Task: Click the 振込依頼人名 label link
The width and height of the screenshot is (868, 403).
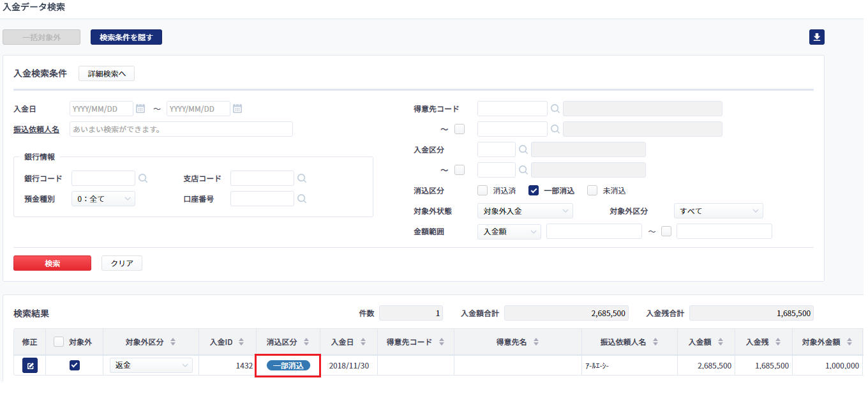Action: pyautogui.click(x=36, y=130)
